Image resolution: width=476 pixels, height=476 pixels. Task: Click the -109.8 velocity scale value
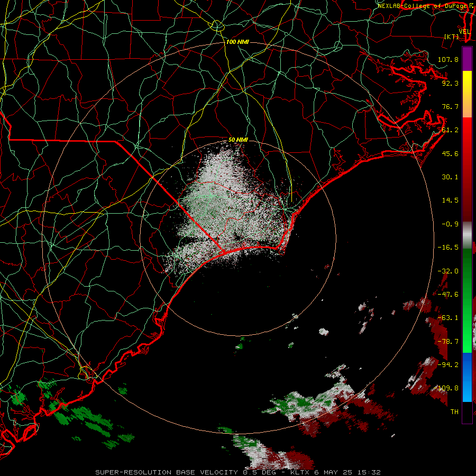446,388
